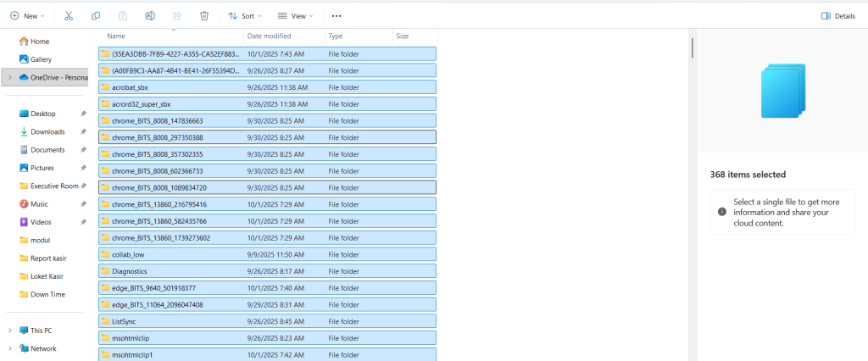This screenshot has height=361, width=868.
Task: Click the Share icon in toolbar
Action: tap(177, 15)
